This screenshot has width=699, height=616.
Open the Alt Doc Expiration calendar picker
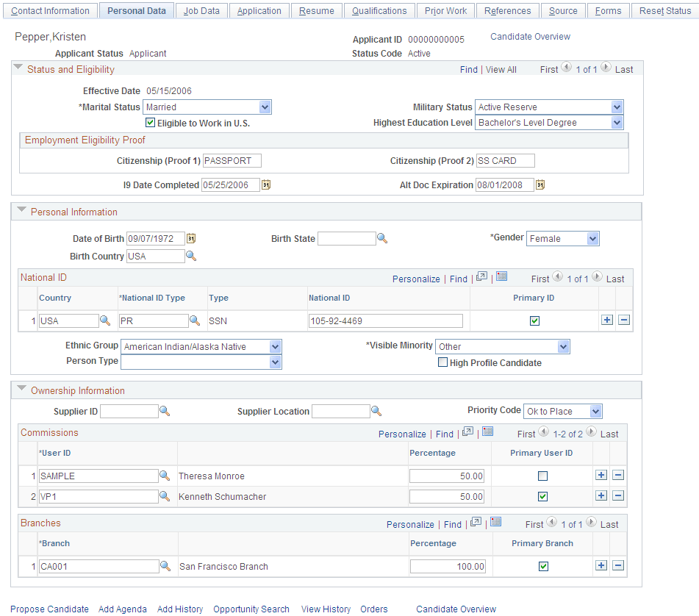[x=540, y=185]
